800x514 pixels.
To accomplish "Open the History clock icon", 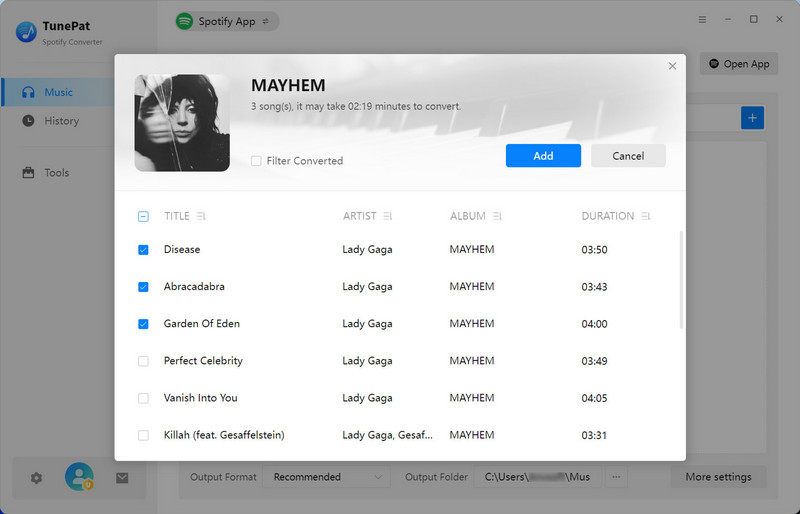I will [x=29, y=121].
